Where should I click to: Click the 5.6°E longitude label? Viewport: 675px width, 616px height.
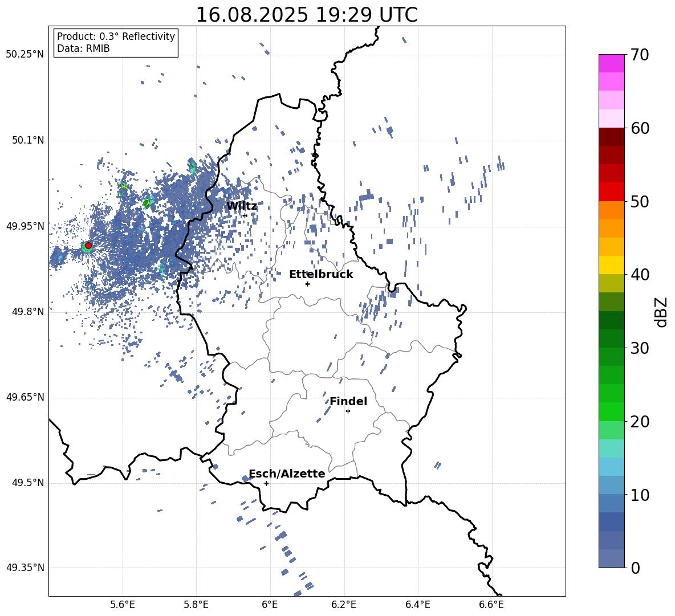coord(122,605)
